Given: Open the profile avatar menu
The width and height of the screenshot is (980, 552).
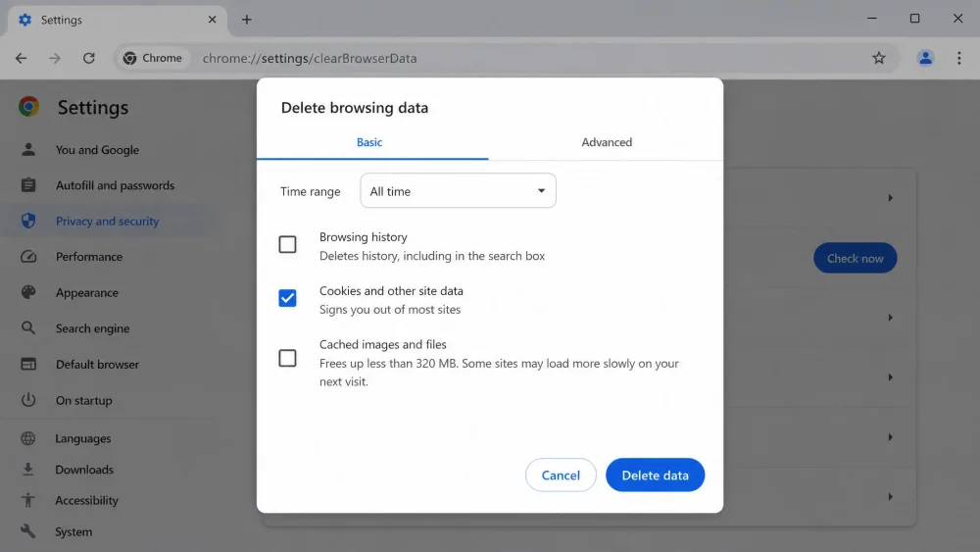Looking at the screenshot, I should tap(925, 58).
